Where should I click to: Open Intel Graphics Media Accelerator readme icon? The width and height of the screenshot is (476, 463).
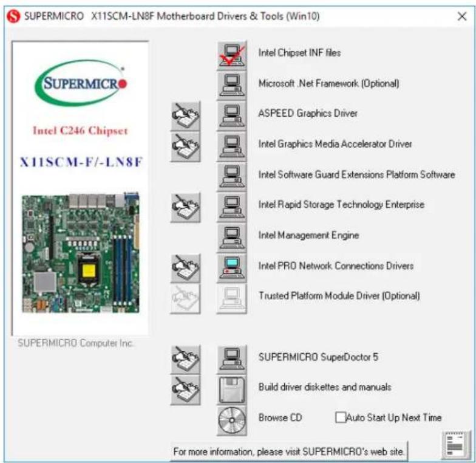[185, 147]
